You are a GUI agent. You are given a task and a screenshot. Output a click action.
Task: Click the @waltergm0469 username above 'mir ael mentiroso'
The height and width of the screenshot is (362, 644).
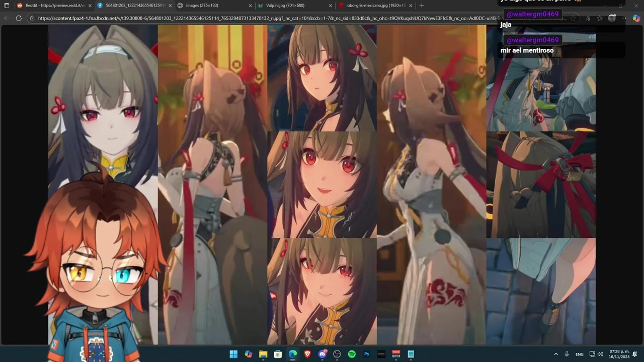pos(532,40)
